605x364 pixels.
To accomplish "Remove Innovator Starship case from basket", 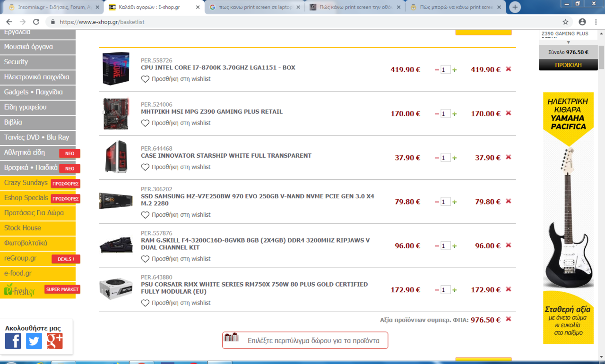I will coord(509,157).
